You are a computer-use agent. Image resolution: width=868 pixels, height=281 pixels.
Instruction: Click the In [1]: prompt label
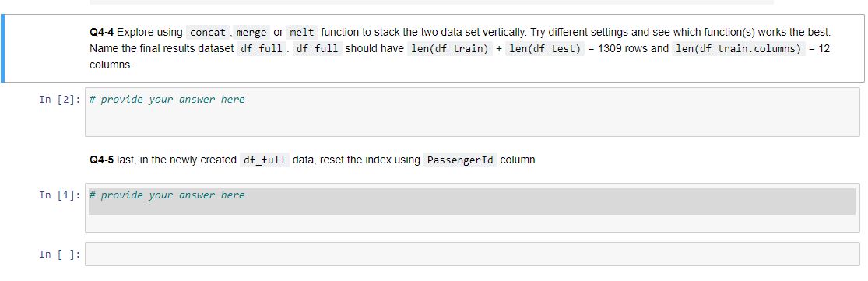click(x=59, y=195)
